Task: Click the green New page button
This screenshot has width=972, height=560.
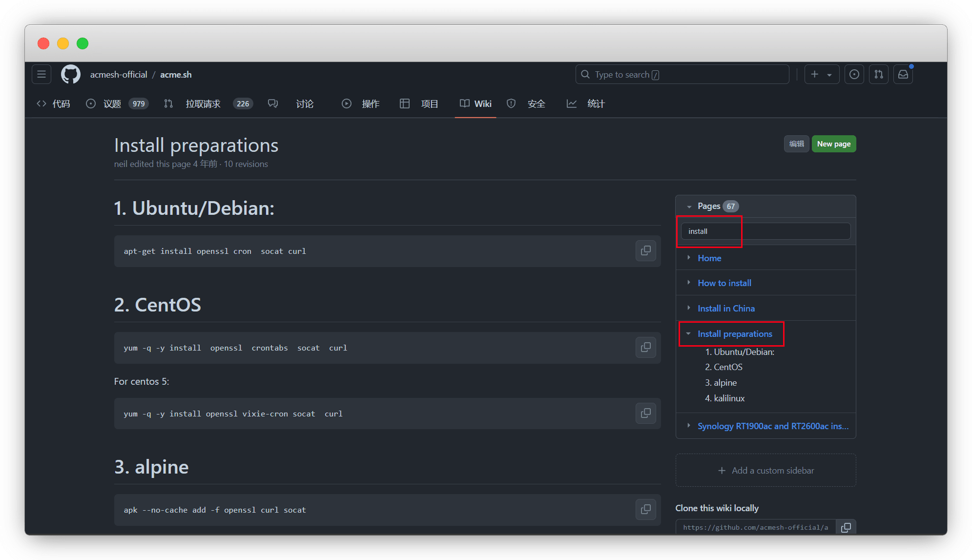Action: [x=833, y=144]
